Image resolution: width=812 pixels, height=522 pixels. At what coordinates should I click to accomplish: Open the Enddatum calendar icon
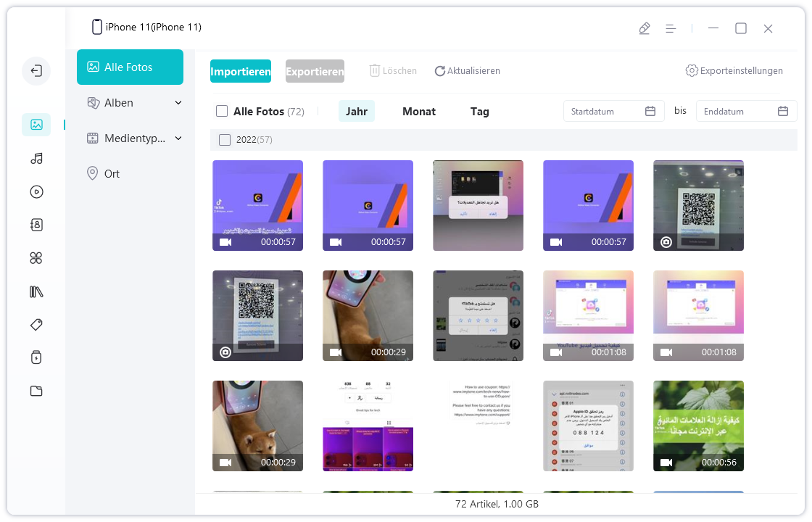[783, 112]
